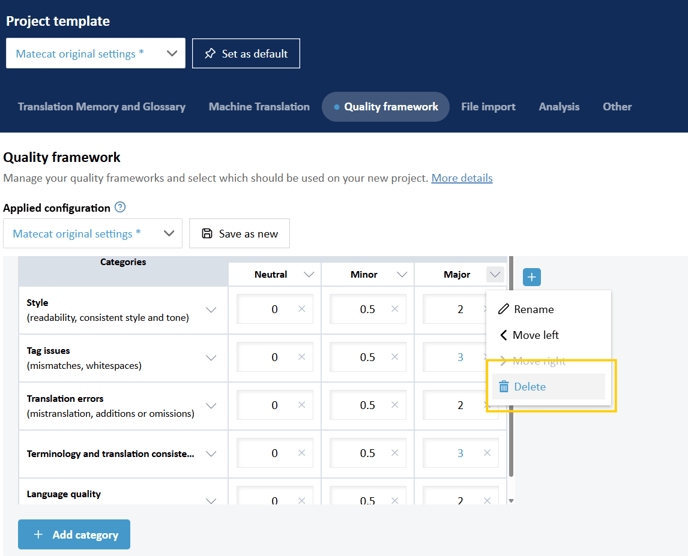Expand the Minor column options chevron
The width and height of the screenshot is (688, 556).
pyautogui.click(x=402, y=275)
